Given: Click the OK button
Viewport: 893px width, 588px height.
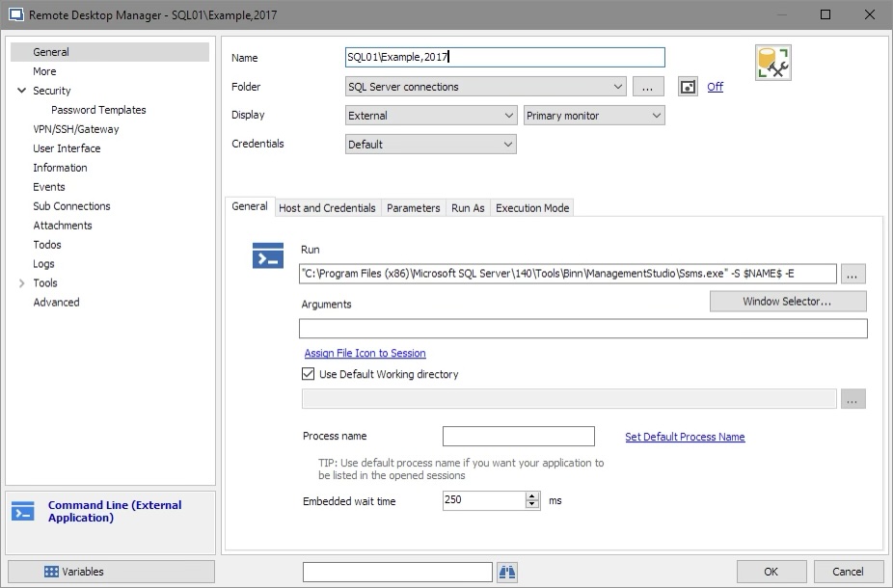Looking at the screenshot, I should [x=771, y=572].
